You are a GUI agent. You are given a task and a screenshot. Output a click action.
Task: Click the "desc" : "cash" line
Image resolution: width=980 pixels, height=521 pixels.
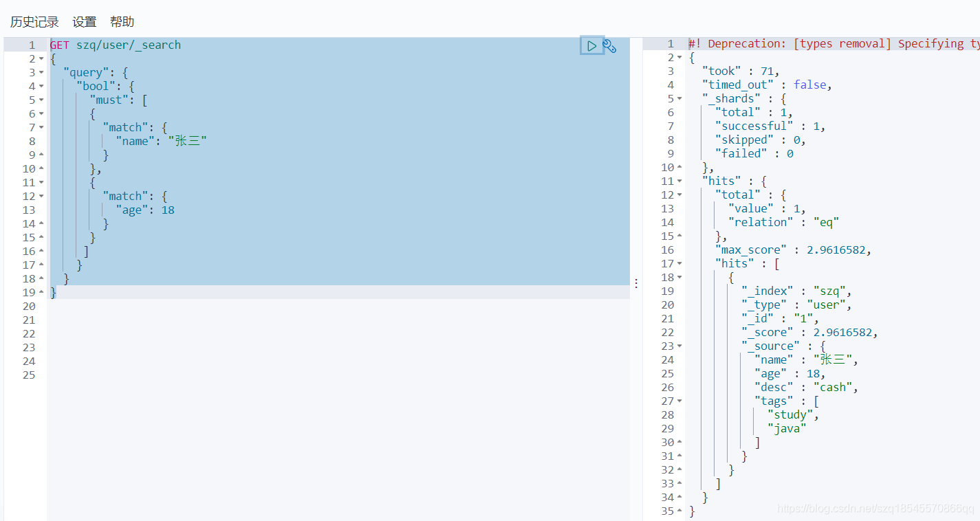807,388
